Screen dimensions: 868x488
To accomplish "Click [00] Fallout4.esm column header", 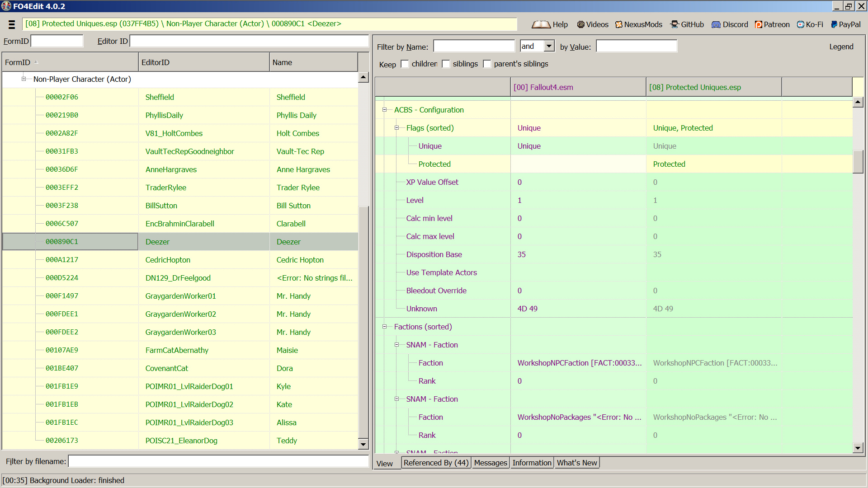I will tap(578, 87).
